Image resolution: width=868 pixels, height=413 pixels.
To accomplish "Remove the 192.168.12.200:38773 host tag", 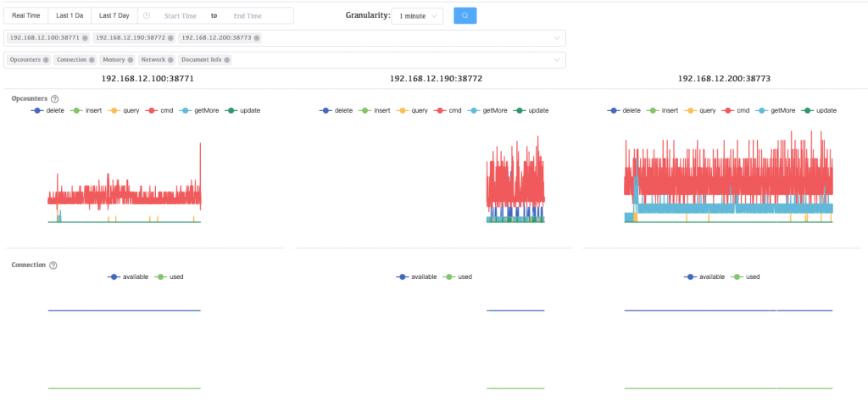I will pos(257,38).
